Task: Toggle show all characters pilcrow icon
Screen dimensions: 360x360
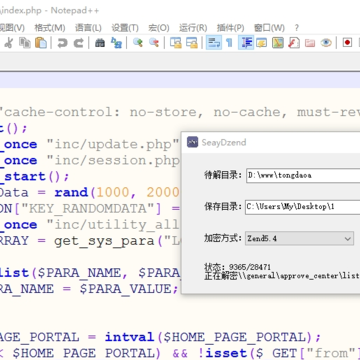Action: (229, 43)
